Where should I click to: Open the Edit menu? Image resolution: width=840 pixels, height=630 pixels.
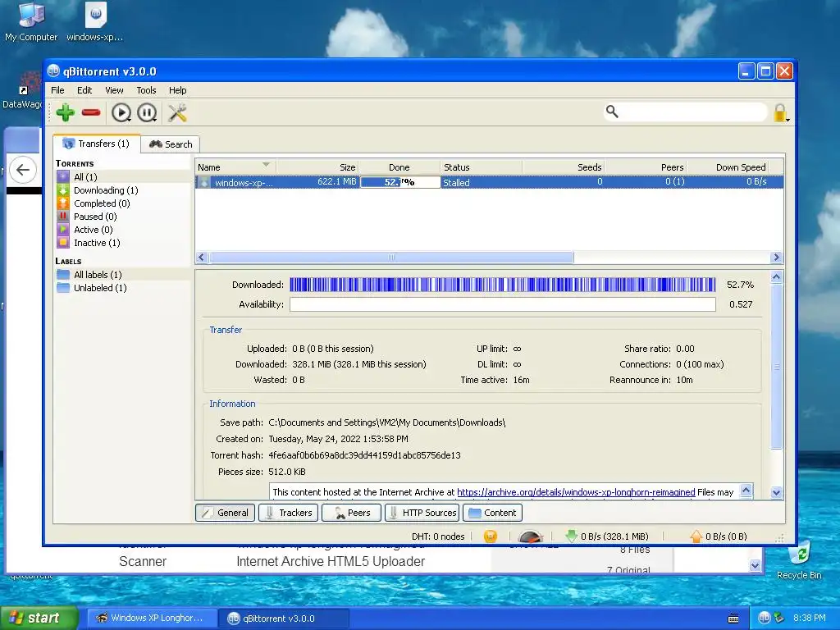pos(84,90)
